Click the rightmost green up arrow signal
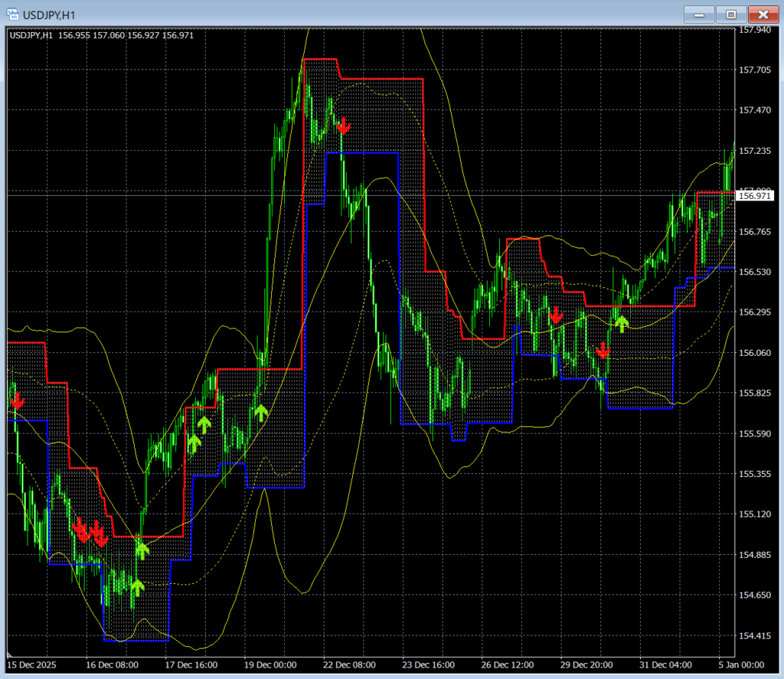The width and height of the screenshot is (784, 679). tap(622, 323)
